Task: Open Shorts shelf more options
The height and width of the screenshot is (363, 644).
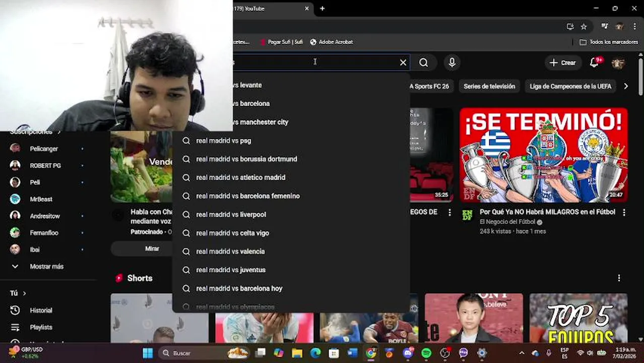Action: (x=619, y=278)
